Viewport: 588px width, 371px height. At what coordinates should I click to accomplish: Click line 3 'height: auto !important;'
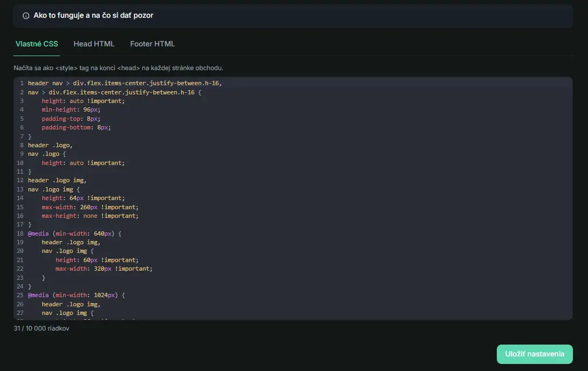pos(83,101)
